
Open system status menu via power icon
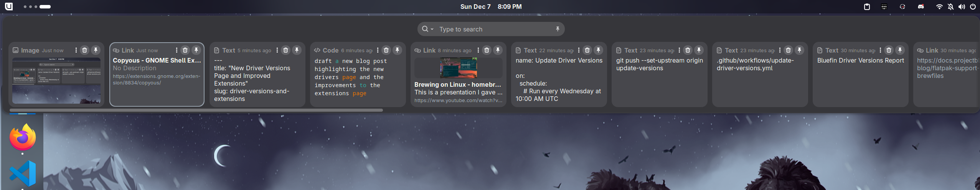[973, 7]
